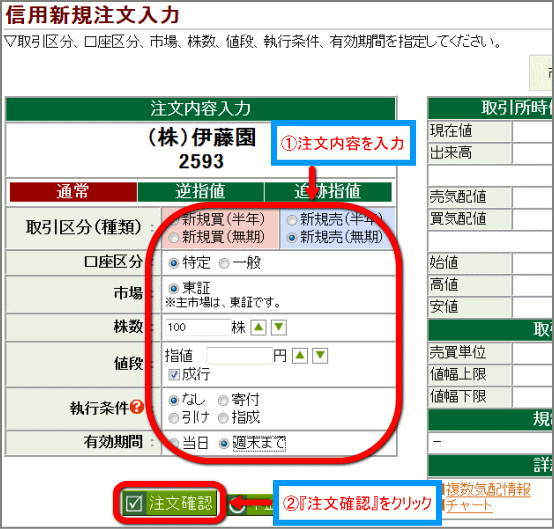
Task: Select 引け execution condition
Action: (x=173, y=418)
